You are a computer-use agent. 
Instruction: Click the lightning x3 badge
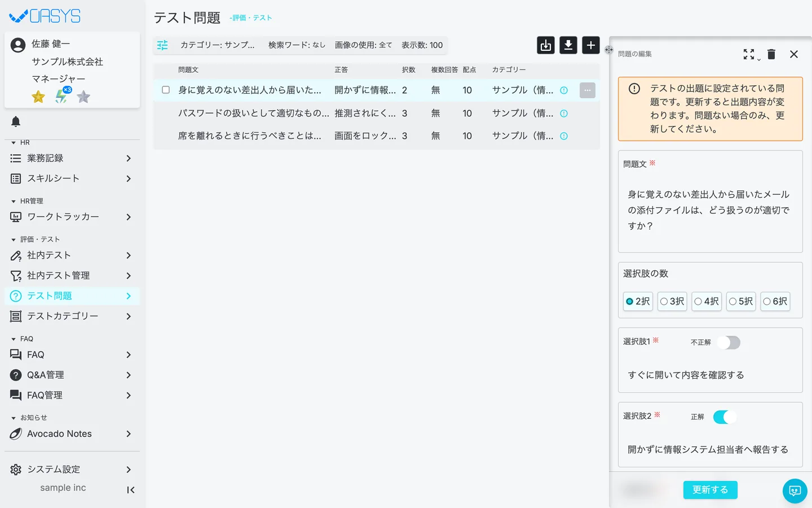62,96
